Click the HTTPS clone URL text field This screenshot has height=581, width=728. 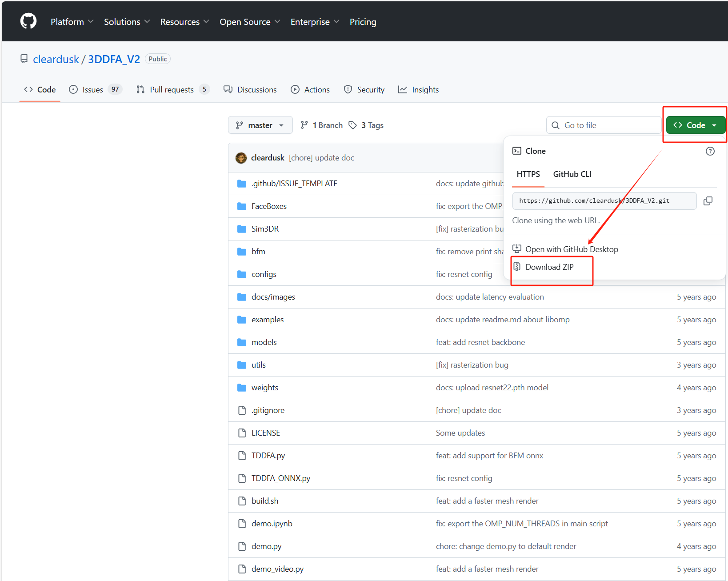click(604, 201)
